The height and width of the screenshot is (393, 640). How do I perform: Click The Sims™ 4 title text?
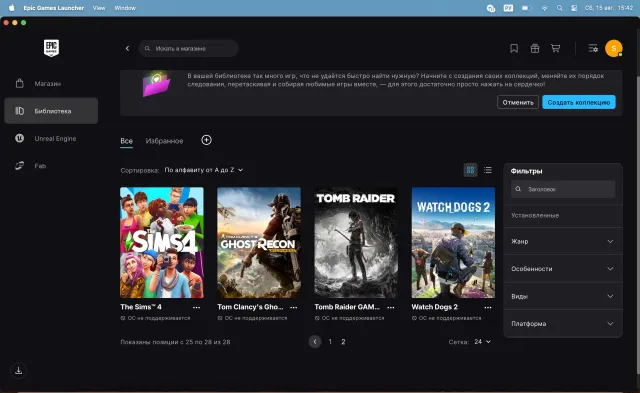(x=141, y=307)
